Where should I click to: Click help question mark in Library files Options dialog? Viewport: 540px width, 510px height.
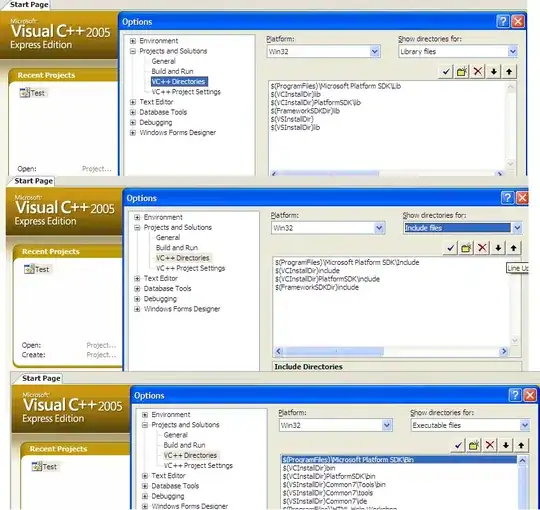point(503,21)
